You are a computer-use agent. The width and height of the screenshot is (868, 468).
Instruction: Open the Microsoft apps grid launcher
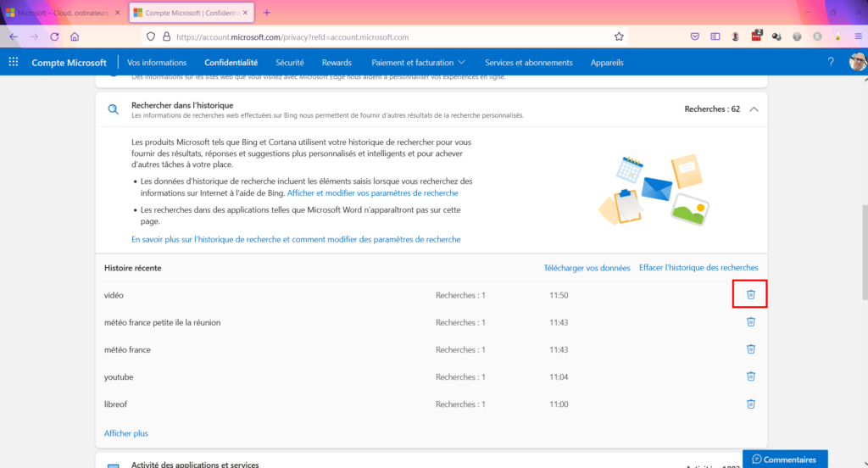(x=14, y=62)
